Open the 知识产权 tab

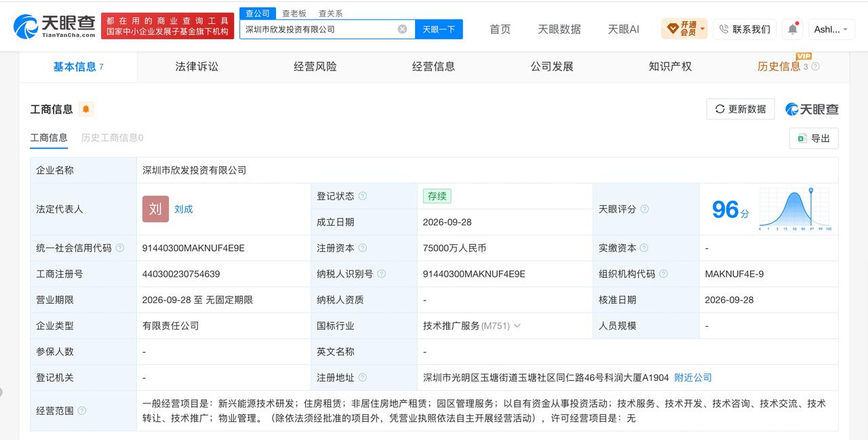coord(670,66)
